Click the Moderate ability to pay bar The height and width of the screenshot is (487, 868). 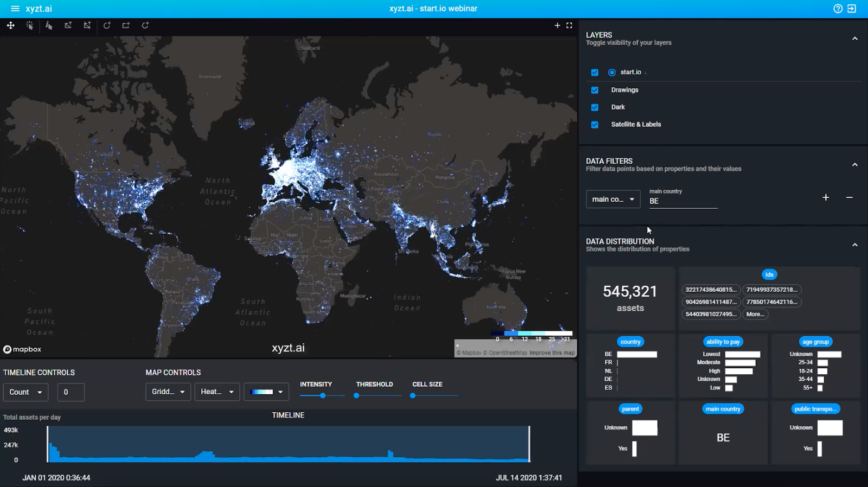click(741, 363)
